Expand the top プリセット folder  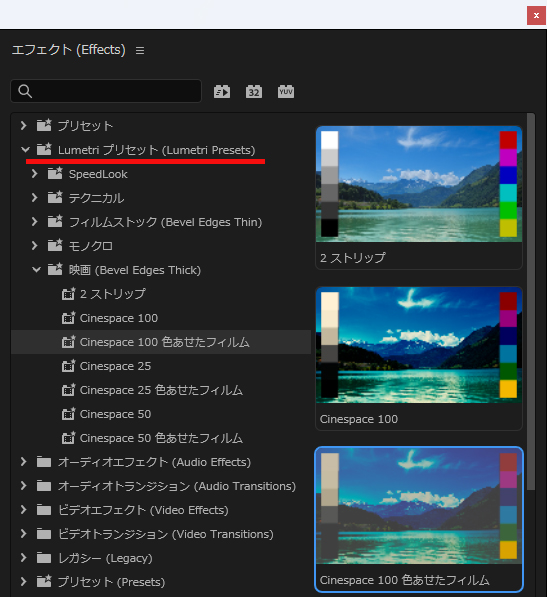(x=24, y=125)
